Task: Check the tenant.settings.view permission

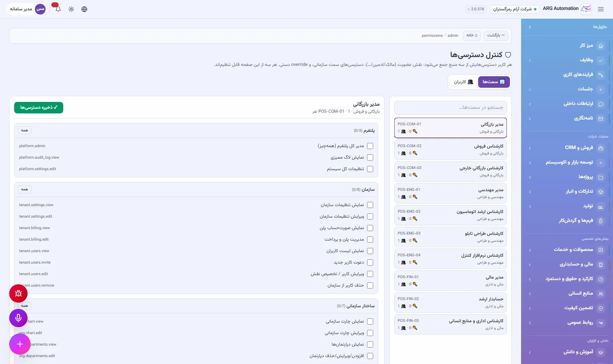Action: point(370,205)
